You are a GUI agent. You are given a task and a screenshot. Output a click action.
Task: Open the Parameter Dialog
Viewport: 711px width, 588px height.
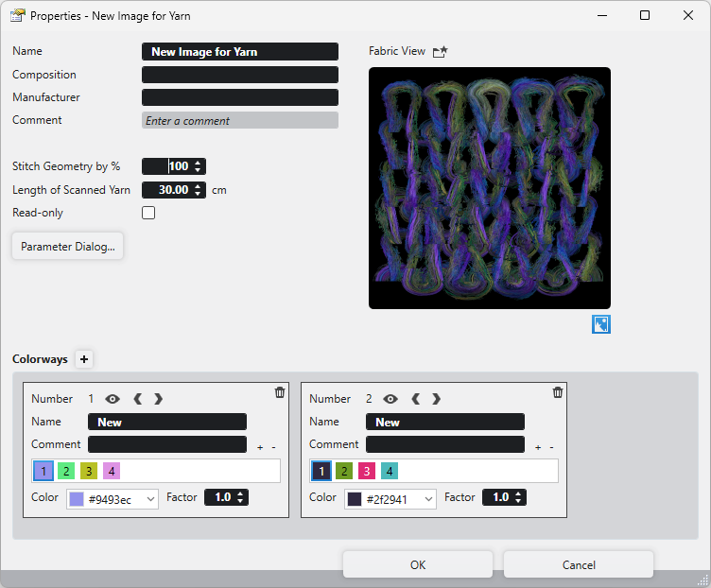(x=68, y=247)
